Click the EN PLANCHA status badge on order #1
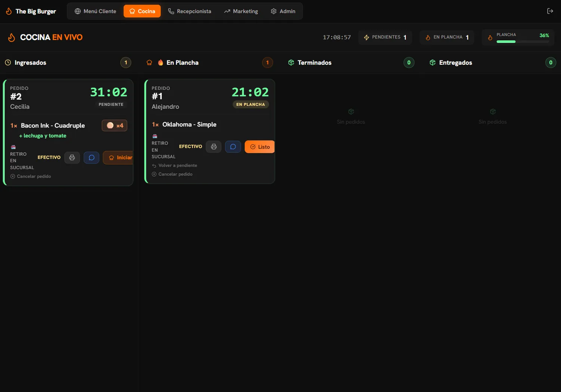561x392 pixels. 251,104
